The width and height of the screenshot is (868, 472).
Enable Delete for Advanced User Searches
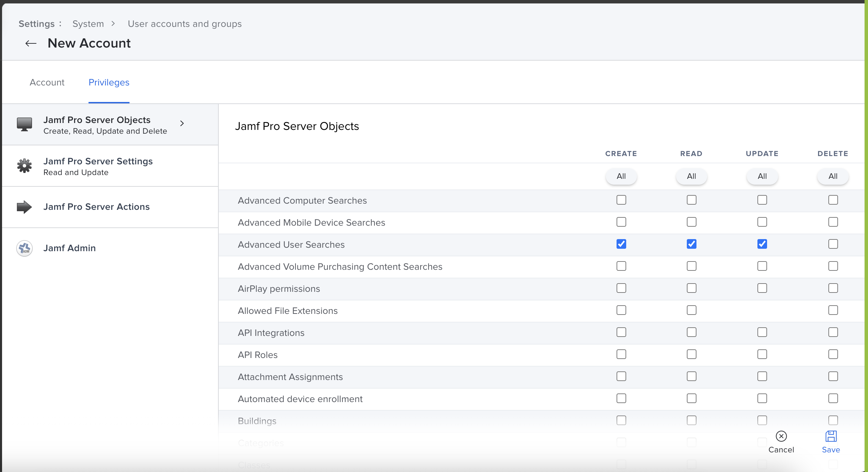833,244
